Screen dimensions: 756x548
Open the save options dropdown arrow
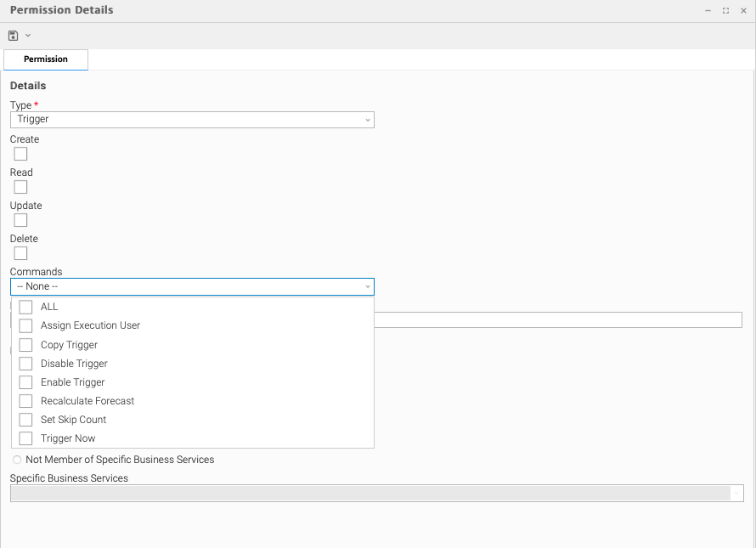28,36
